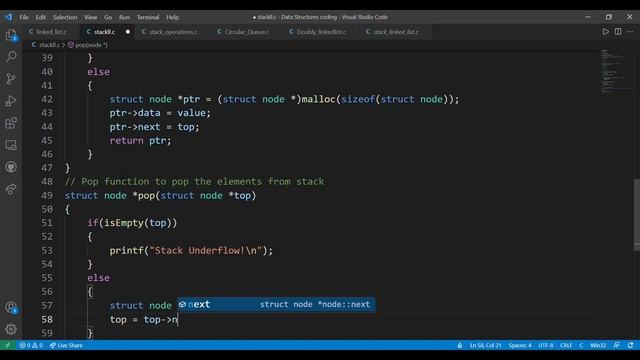The image size is (640, 360).
Task: Click the 'else' keyword on line 55
Action: (x=98, y=278)
